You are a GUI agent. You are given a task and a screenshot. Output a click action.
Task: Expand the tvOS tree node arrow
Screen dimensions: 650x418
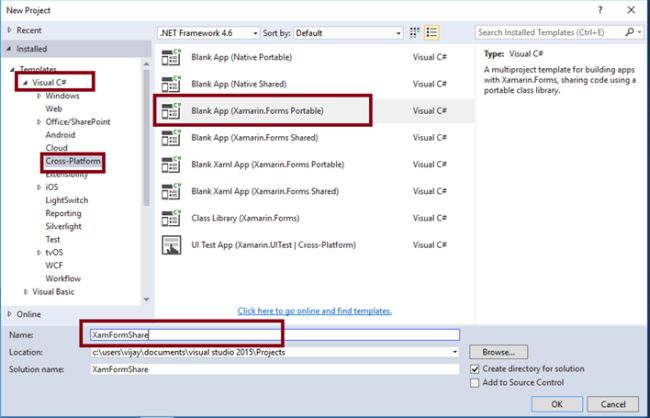coord(39,253)
